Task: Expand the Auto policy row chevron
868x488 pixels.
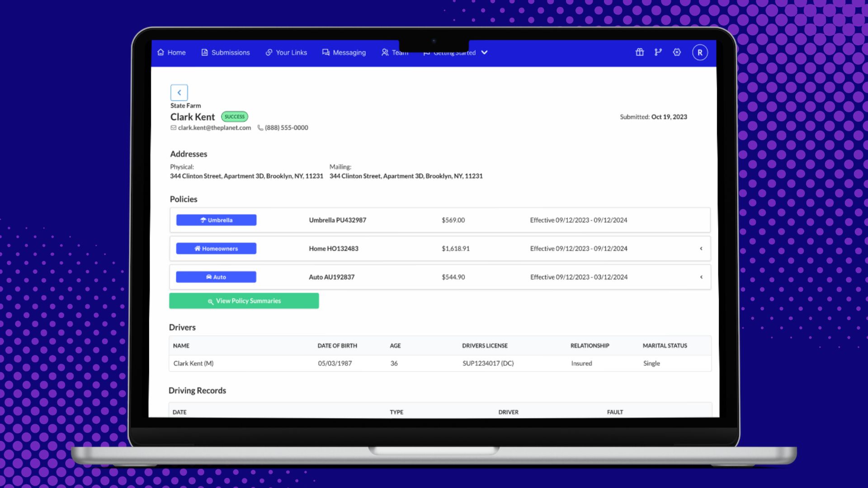Action: pyautogui.click(x=701, y=277)
